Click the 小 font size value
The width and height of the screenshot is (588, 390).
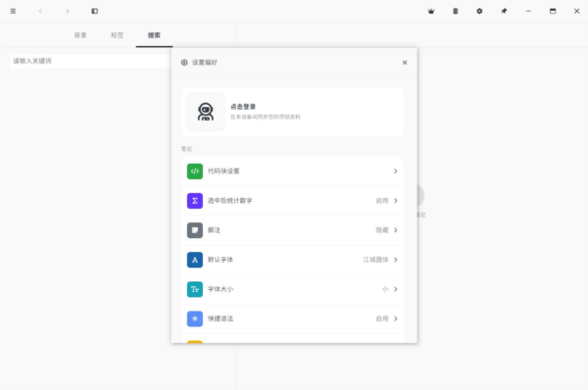click(385, 289)
